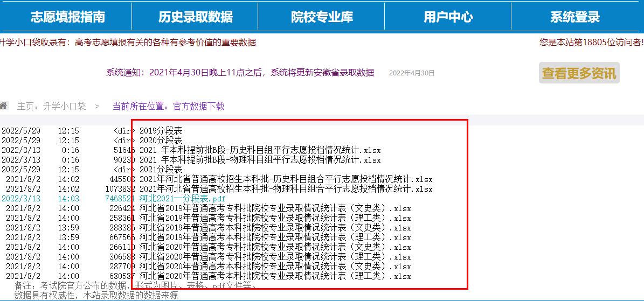Image resolution: width=644 pixels, height=301 pixels.
Task: Click the home icon in breadcrumb
Action: click(4, 106)
